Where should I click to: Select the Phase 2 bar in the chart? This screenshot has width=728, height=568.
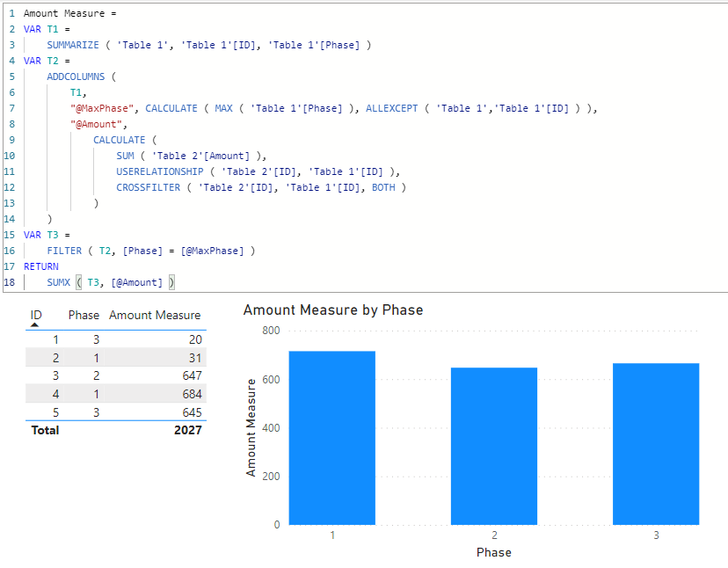coord(494,447)
